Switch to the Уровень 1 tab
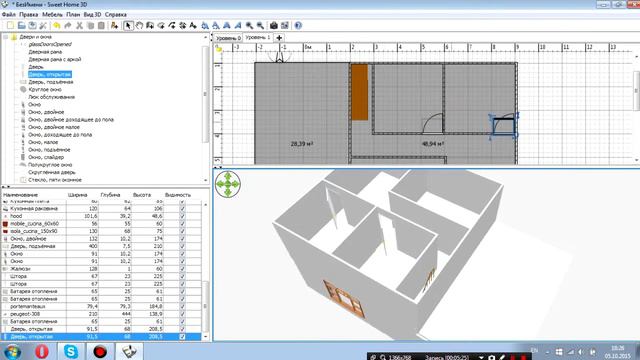 tap(258, 38)
